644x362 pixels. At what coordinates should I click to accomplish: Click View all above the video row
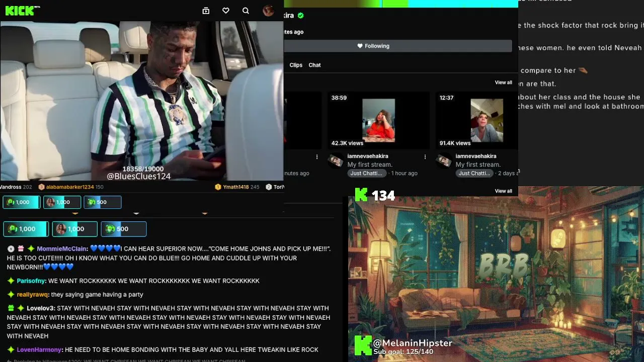(x=503, y=82)
